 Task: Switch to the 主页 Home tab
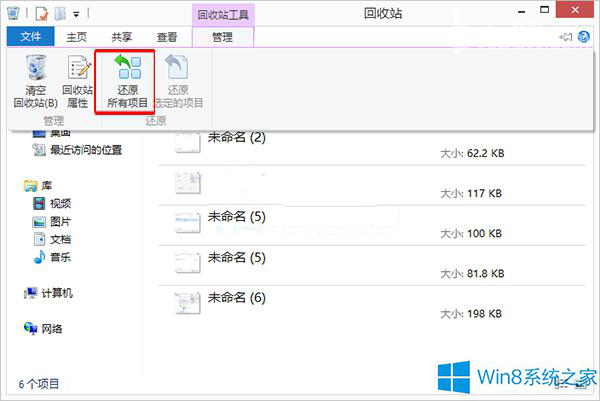coord(77,37)
